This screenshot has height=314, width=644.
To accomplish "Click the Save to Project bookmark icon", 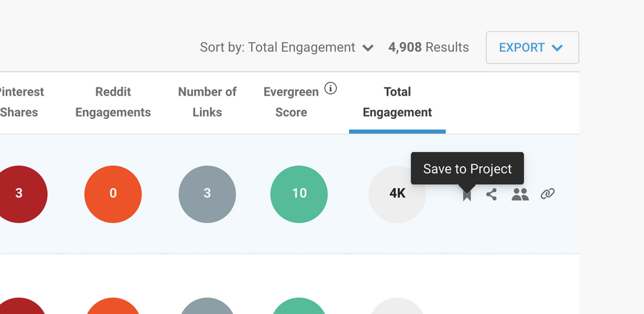I will (467, 195).
